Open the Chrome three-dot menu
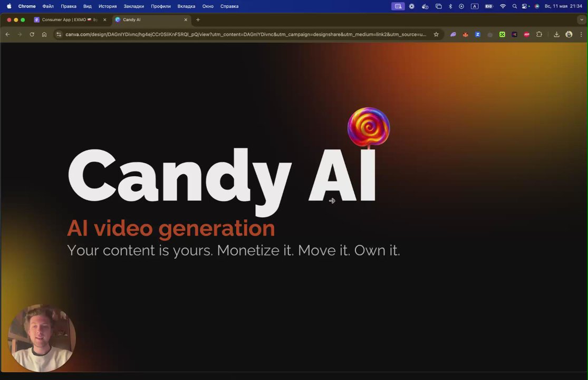Image resolution: width=588 pixels, height=380 pixels. pos(581,34)
